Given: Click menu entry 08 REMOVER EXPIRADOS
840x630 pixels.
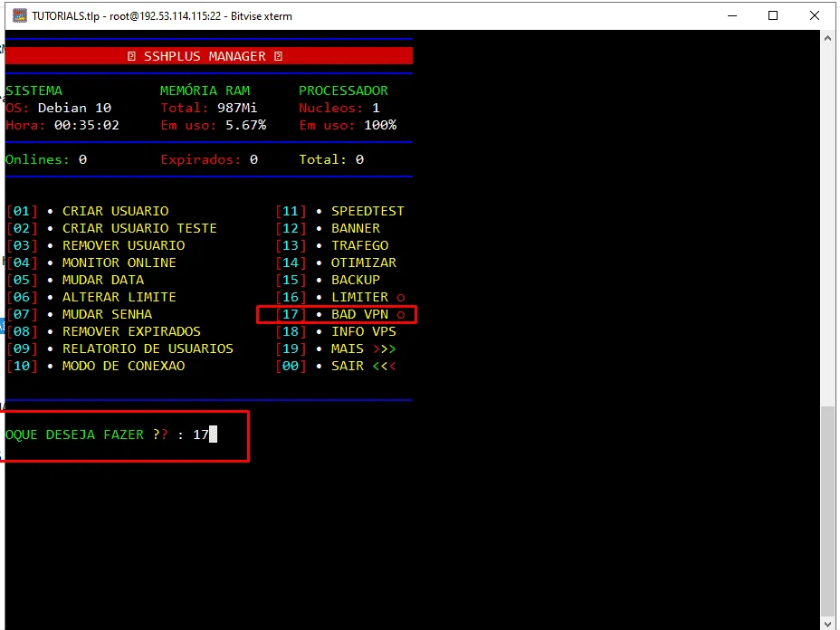Looking at the screenshot, I should (x=104, y=331).
